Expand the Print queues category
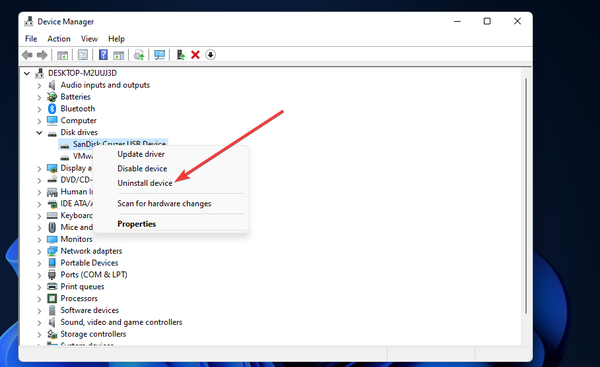The width and height of the screenshot is (600, 367). 39,287
